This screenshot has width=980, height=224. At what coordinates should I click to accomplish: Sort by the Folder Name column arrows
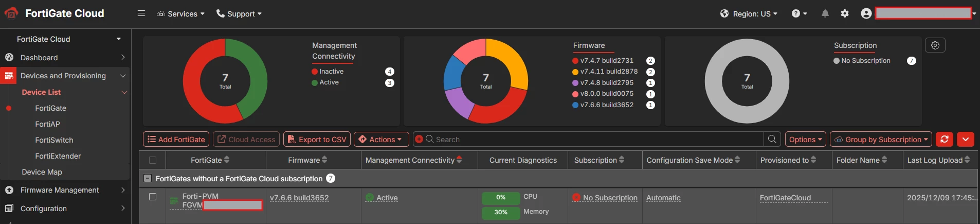tap(884, 160)
